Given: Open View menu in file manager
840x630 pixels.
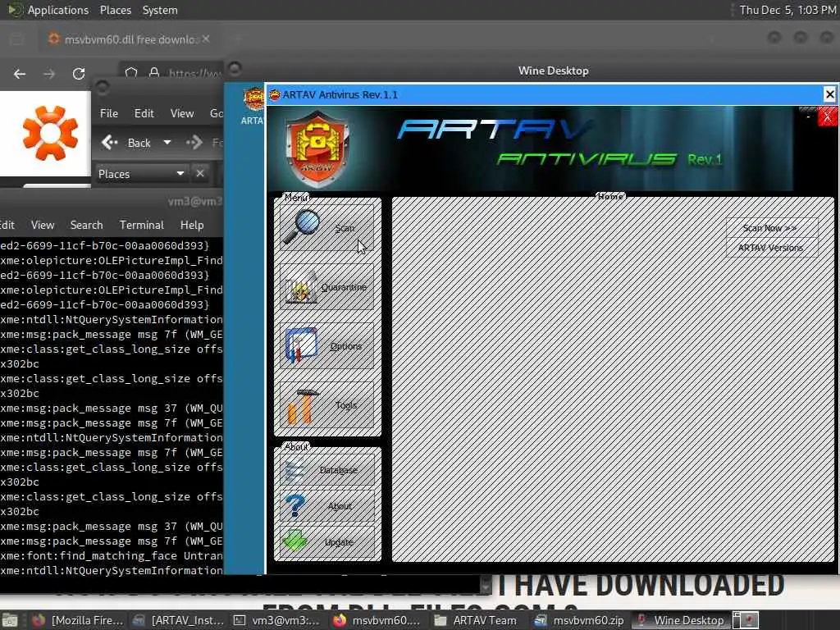Looking at the screenshot, I should [x=181, y=113].
